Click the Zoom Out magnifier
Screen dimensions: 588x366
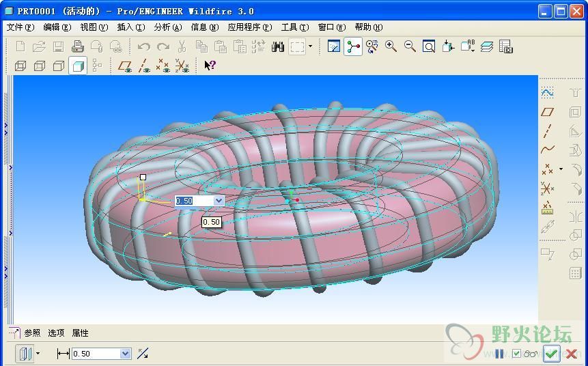coord(410,46)
